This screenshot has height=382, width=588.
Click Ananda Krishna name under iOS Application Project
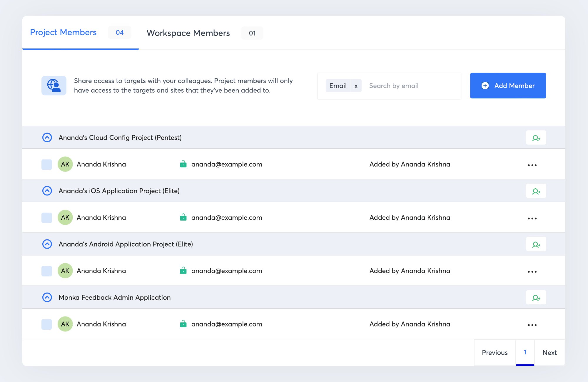point(101,217)
